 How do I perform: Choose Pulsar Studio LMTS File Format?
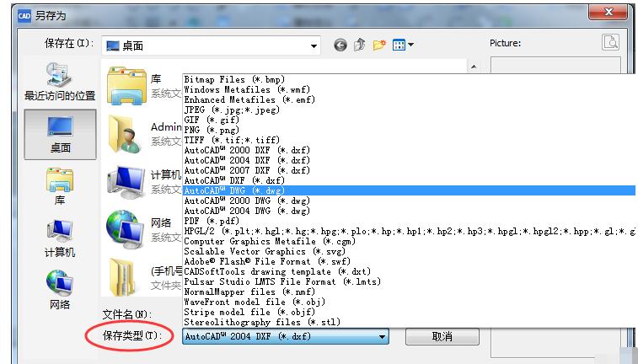(409, 281)
